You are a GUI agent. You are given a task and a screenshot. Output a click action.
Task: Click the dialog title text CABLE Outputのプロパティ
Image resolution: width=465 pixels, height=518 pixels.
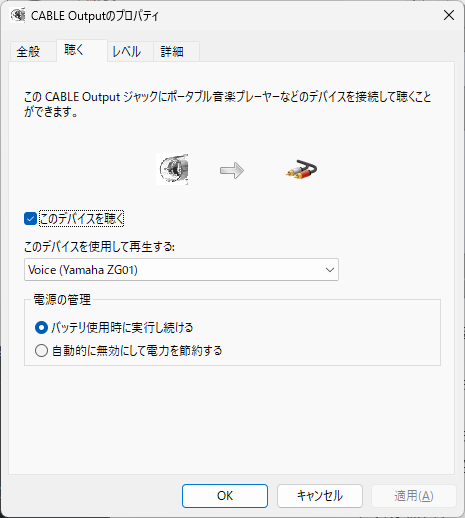tap(95, 16)
